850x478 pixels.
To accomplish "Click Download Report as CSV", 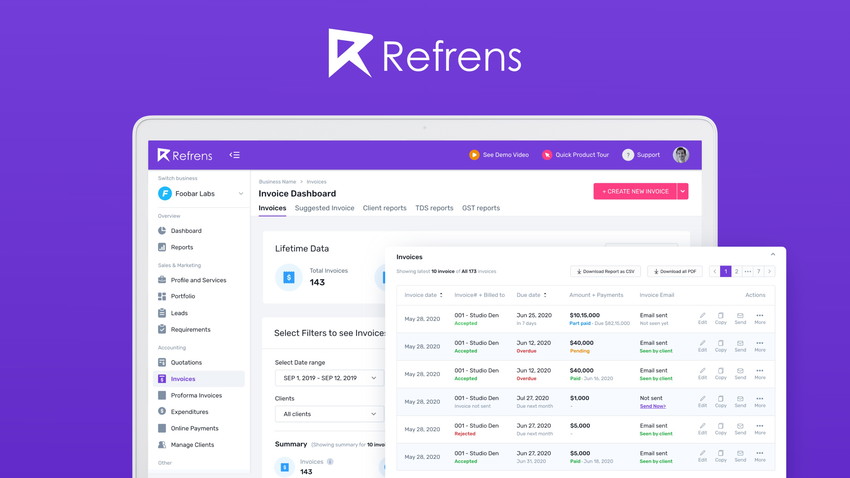I will (x=606, y=272).
